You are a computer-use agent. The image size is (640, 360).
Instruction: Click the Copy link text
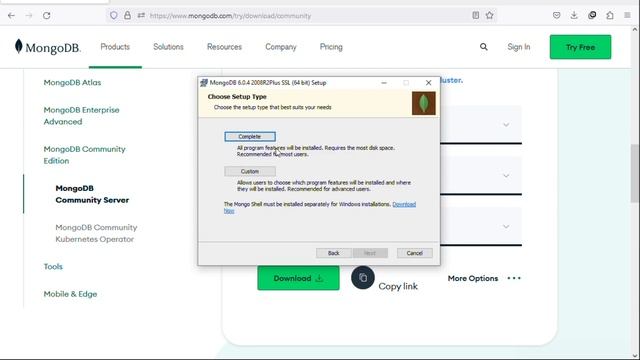pyautogui.click(x=398, y=286)
